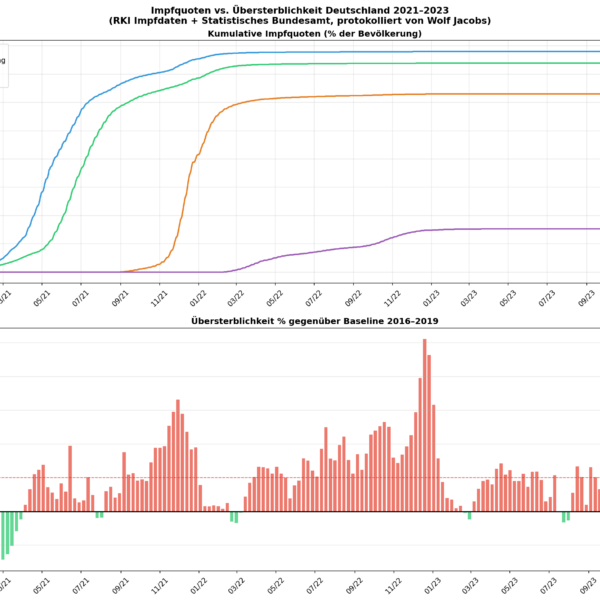
Task: Select the '09/21' tick on upper chart
Action: point(122,296)
